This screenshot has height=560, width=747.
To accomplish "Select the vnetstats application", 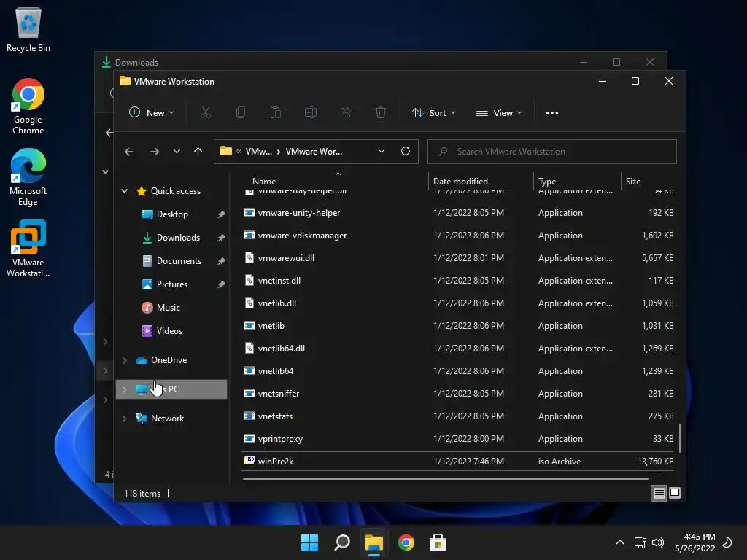I will click(458, 416).
